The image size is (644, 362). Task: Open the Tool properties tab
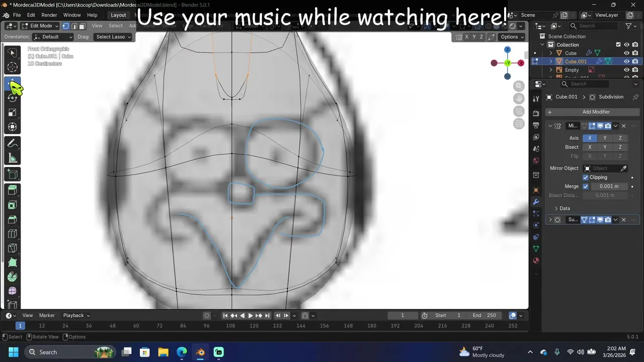(x=536, y=99)
